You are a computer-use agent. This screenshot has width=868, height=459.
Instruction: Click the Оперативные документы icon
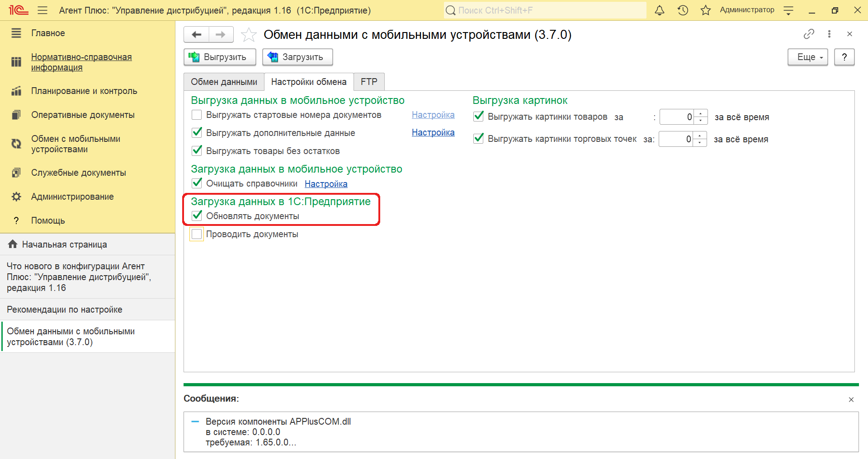coord(16,115)
